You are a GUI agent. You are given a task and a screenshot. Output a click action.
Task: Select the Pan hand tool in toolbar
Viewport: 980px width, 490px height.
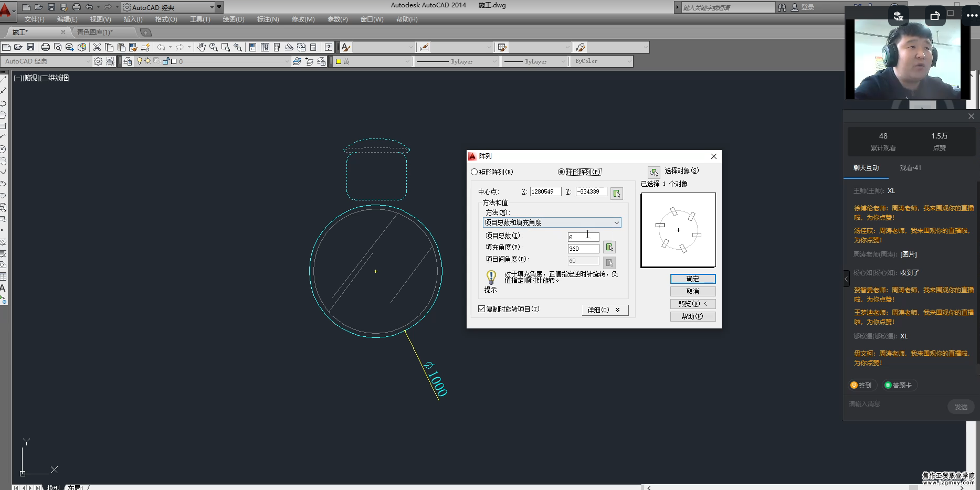point(202,47)
